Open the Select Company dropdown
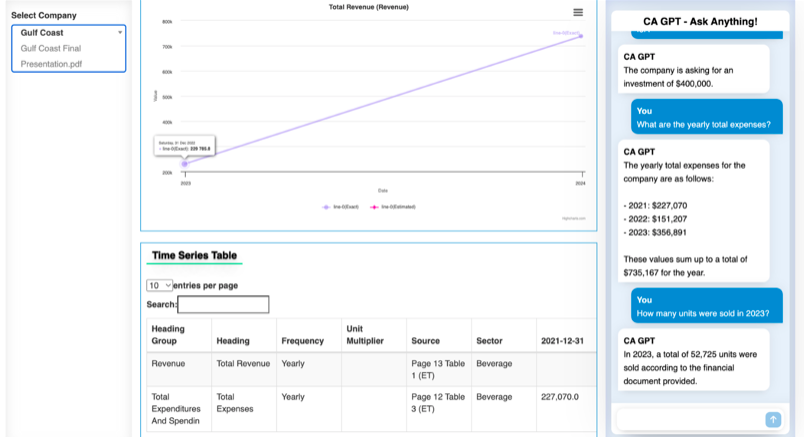 (68, 33)
